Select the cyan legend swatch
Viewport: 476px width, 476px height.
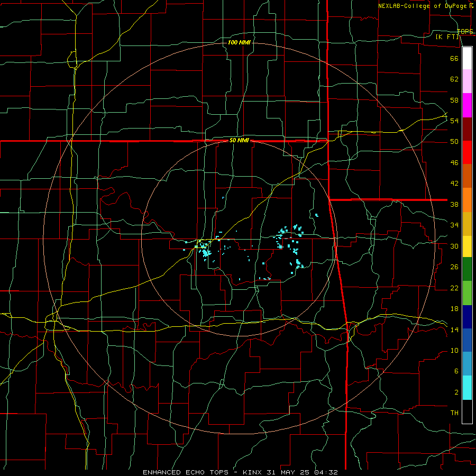point(467,388)
